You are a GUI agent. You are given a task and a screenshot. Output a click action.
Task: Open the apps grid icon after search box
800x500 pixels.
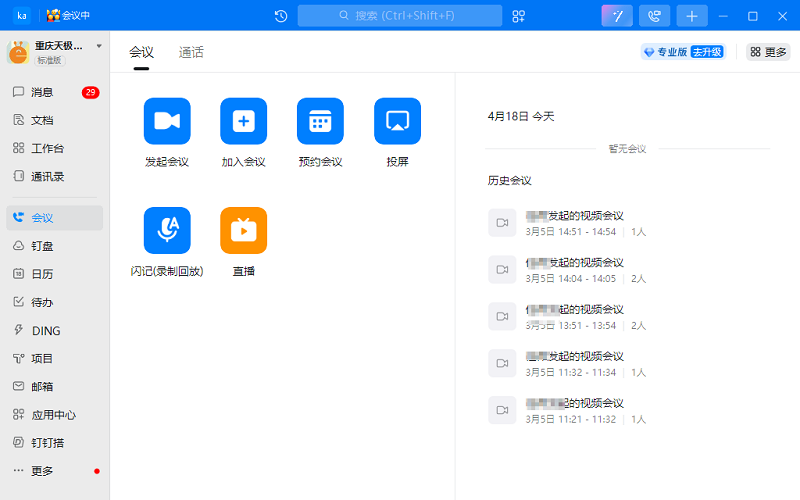pos(518,16)
